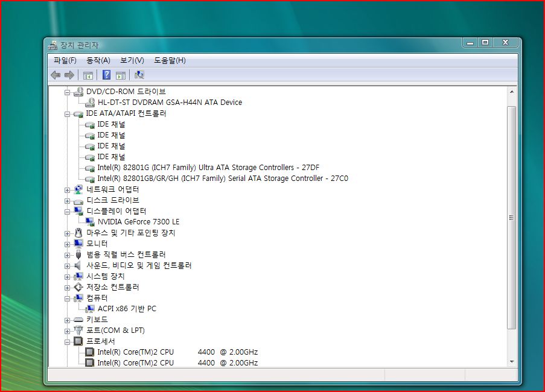The width and height of the screenshot is (545, 392).
Task: Click the IDE ATA/ATAPI 컨트롤러 category icon
Action: [x=78, y=114]
